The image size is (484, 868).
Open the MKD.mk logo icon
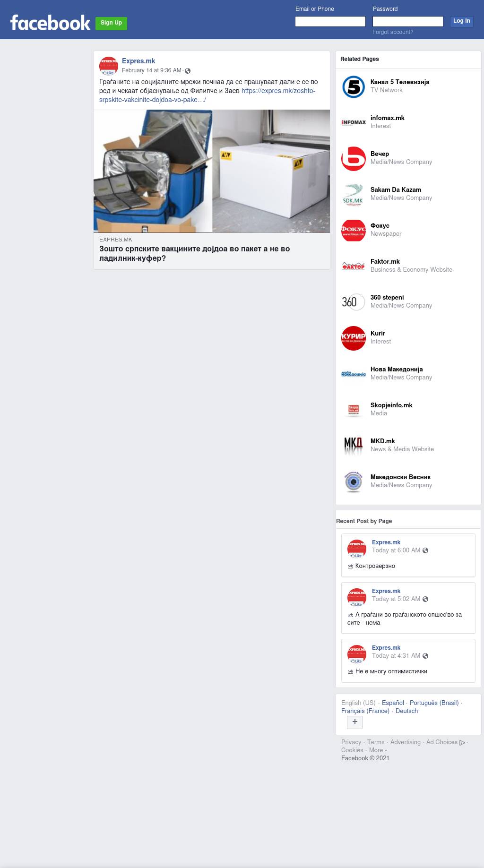(354, 446)
